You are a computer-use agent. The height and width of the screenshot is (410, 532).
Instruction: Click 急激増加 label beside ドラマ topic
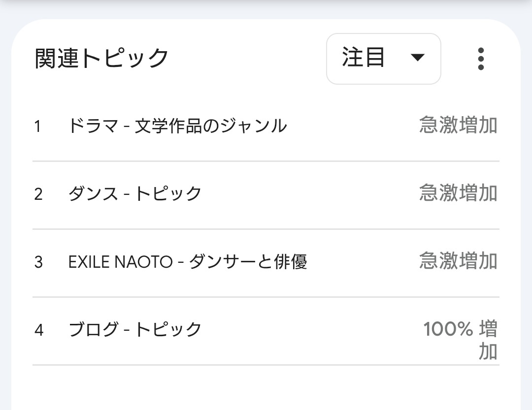(x=459, y=125)
